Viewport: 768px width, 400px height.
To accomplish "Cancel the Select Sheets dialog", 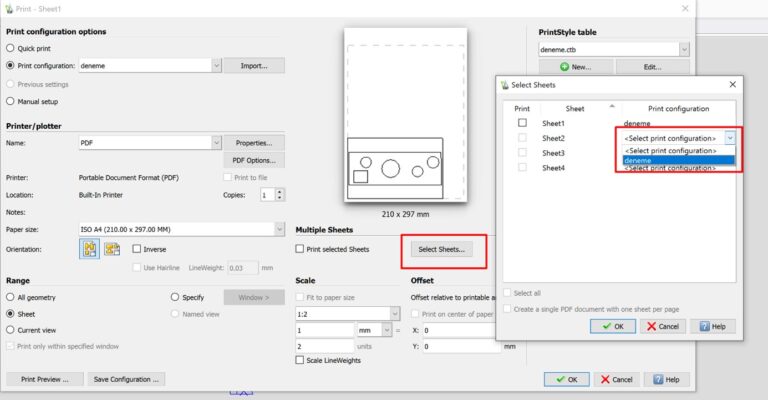I will (662, 326).
